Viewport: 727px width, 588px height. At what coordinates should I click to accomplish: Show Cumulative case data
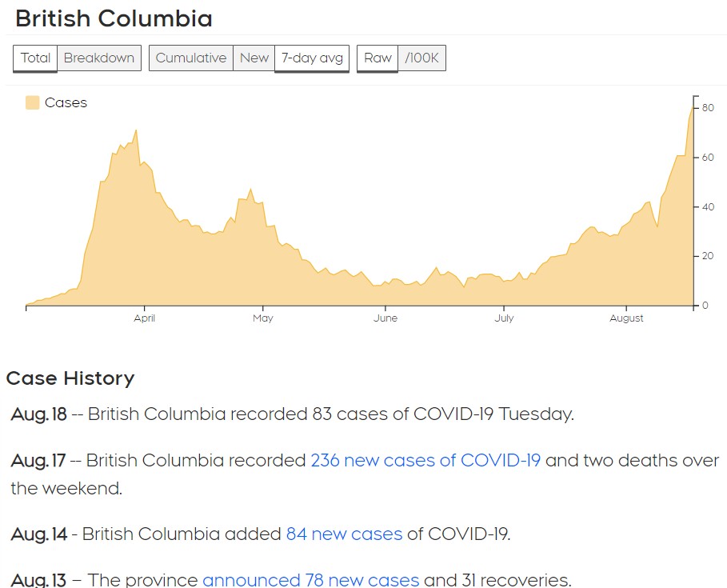click(x=191, y=58)
